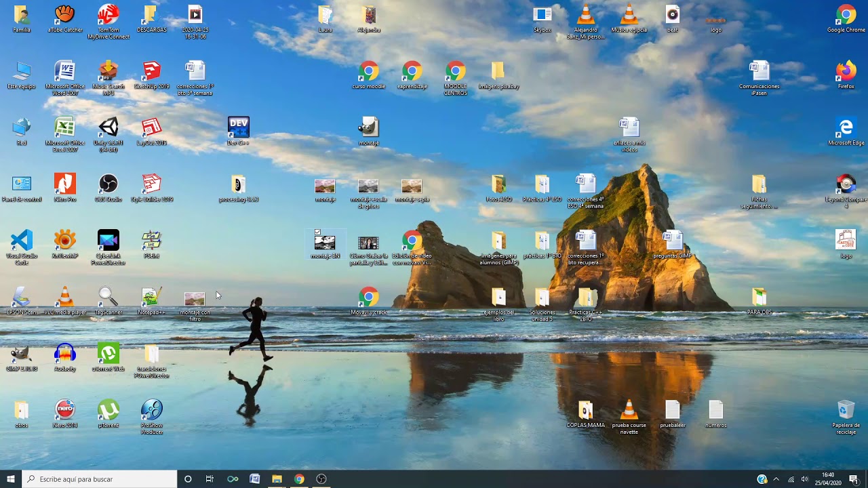Open the notification center

point(854,479)
